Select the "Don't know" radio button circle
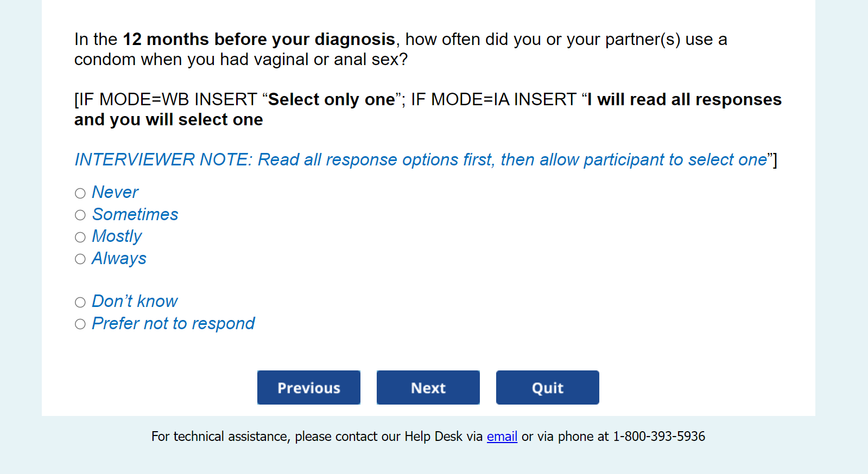868x474 pixels. [x=80, y=302]
